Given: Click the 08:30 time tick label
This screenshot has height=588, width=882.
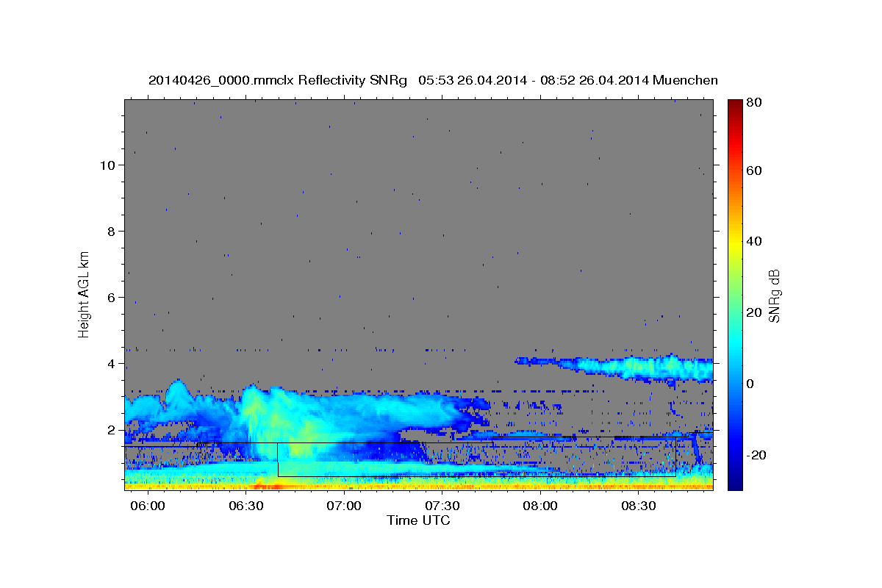Looking at the screenshot, I should point(639,506).
